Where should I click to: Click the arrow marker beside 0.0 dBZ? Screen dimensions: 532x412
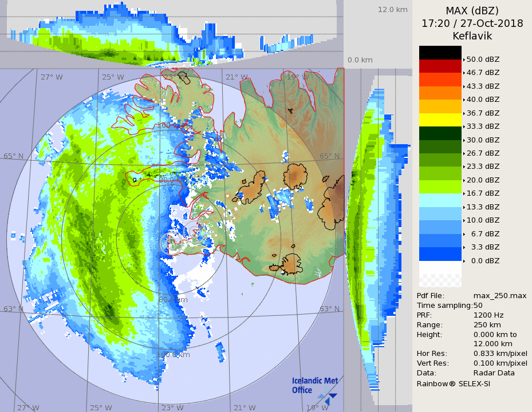click(464, 261)
